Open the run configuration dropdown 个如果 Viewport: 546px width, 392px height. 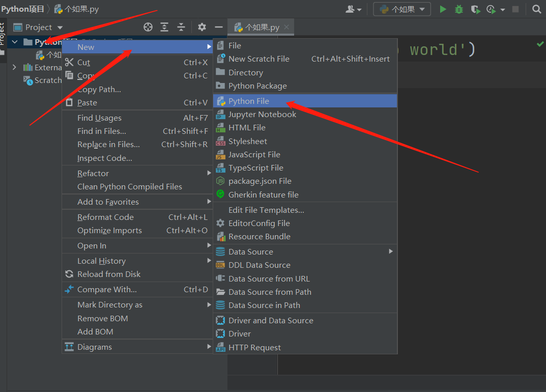402,9
